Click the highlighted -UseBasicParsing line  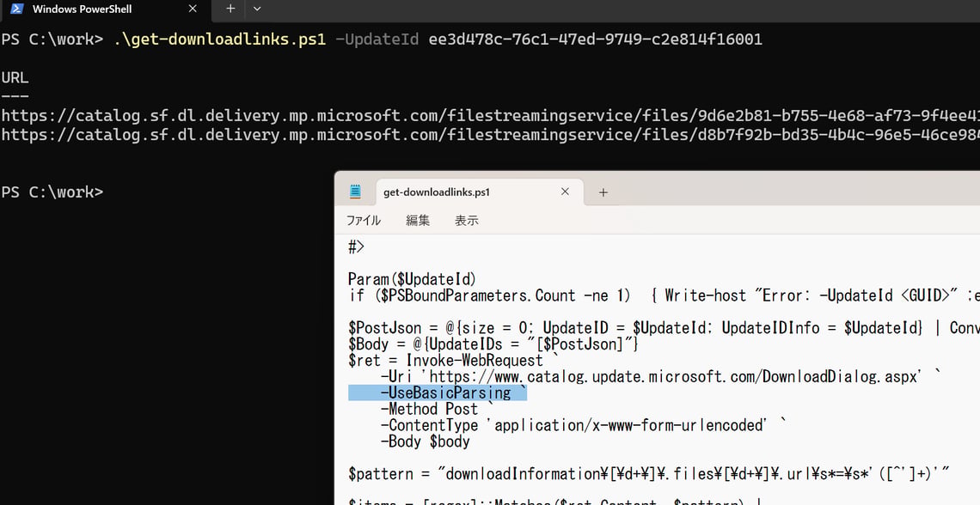pyautogui.click(x=438, y=392)
